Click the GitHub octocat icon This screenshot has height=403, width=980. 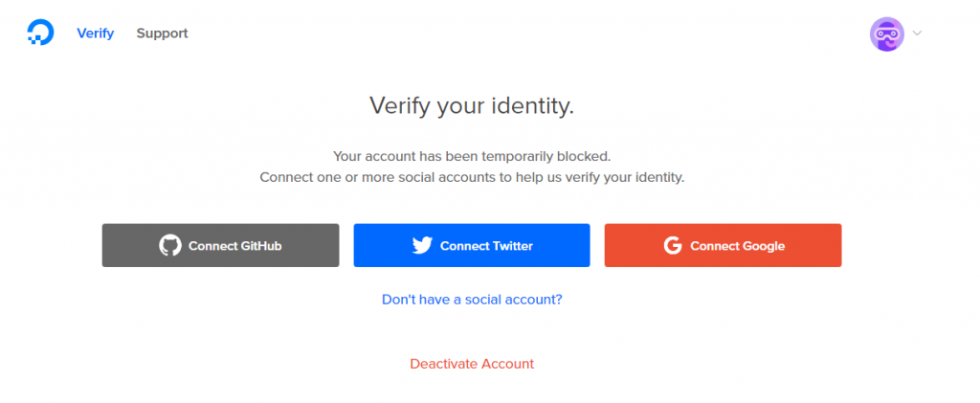(170, 246)
